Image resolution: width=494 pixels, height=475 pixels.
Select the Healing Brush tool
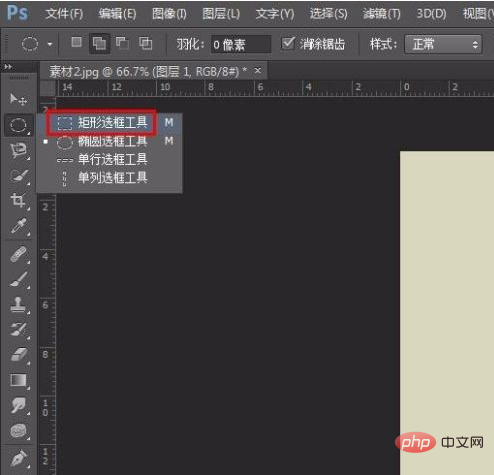(x=18, y=254)
